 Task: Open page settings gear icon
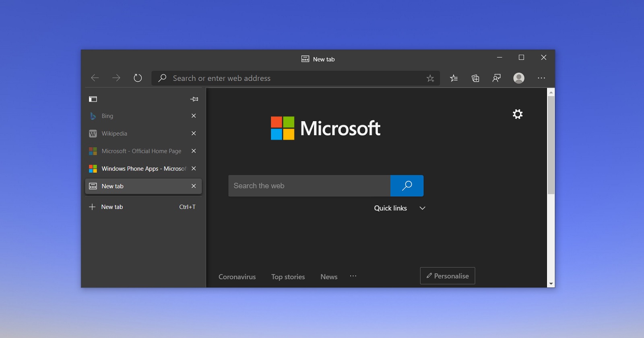518,114
